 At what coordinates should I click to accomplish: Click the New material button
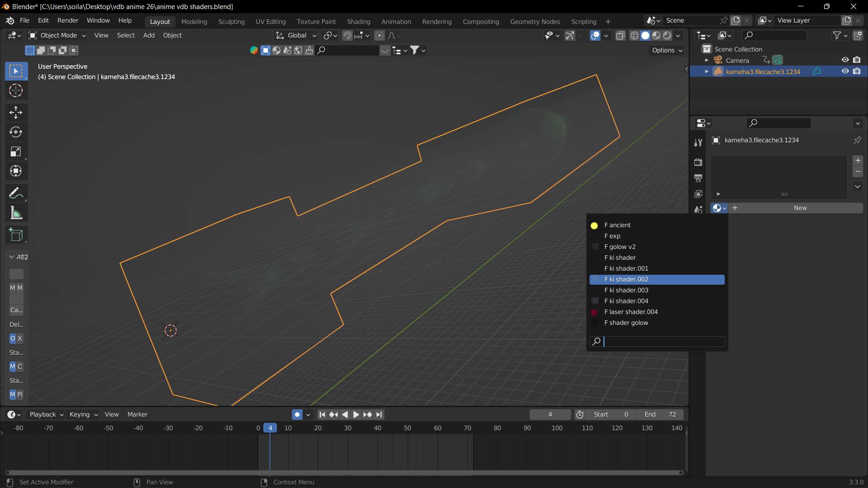(x=800, y=208)
